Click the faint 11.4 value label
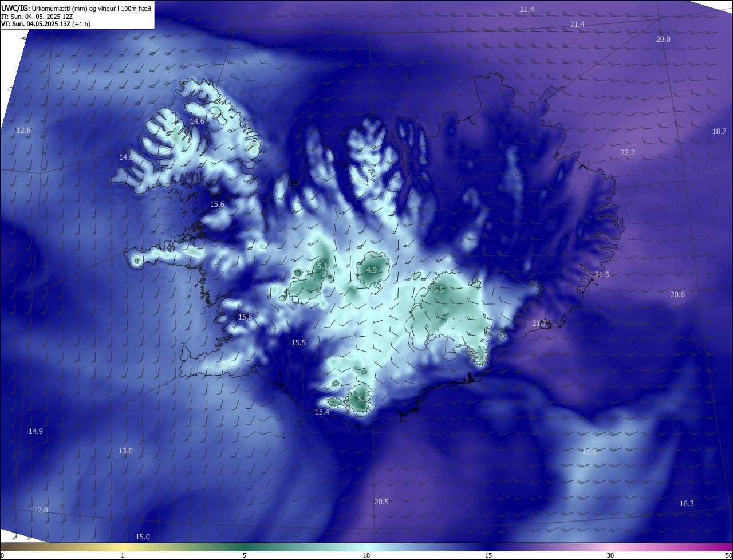Screen dimensions: 733x560 589,452
